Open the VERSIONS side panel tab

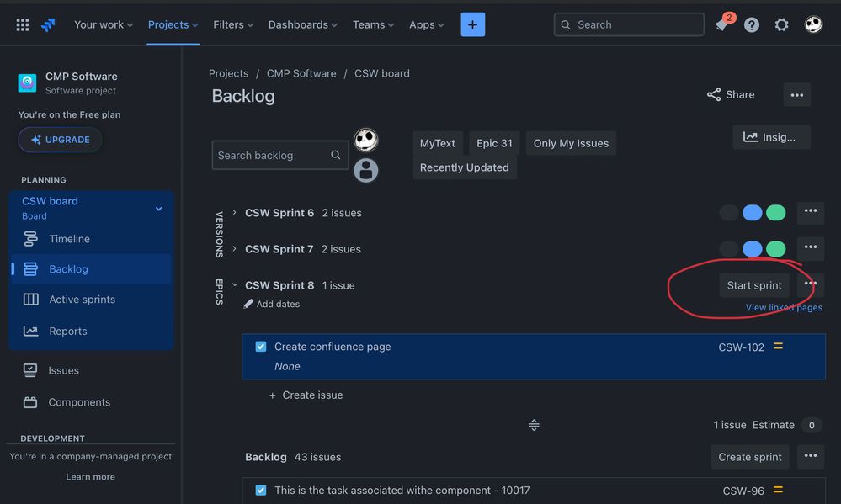[x=220, y=235]
